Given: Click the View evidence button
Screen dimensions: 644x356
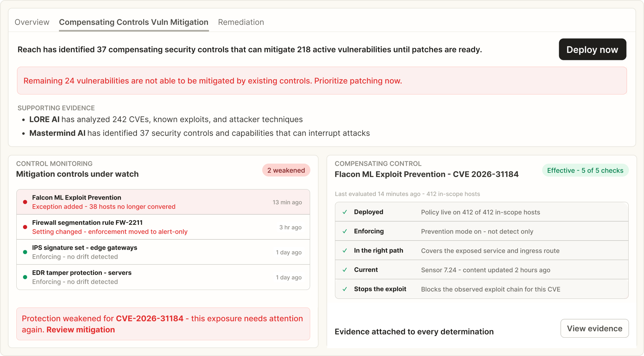Looking at the screenshot, I should [x=595, y=329].
